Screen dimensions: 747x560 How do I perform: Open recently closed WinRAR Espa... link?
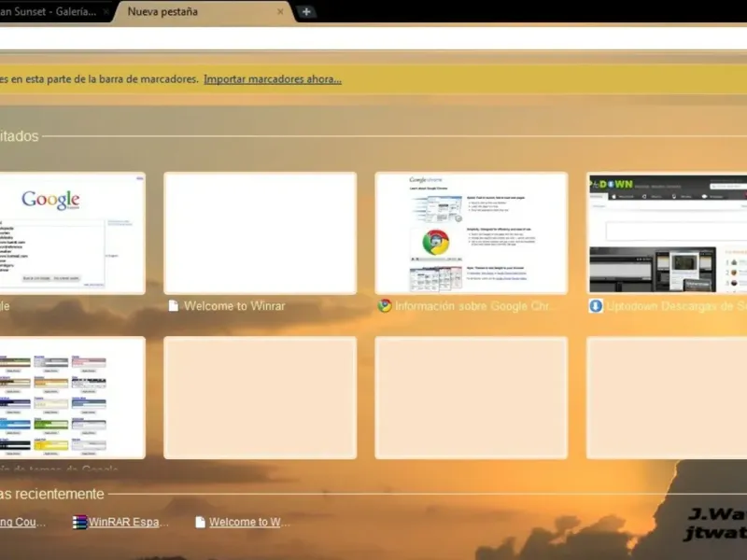click(128, 522)
